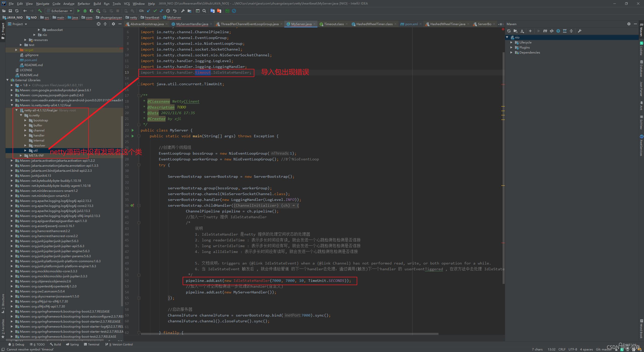Expand the Maven Lifecycle node

pyautogui.click(x=511, y=42)
